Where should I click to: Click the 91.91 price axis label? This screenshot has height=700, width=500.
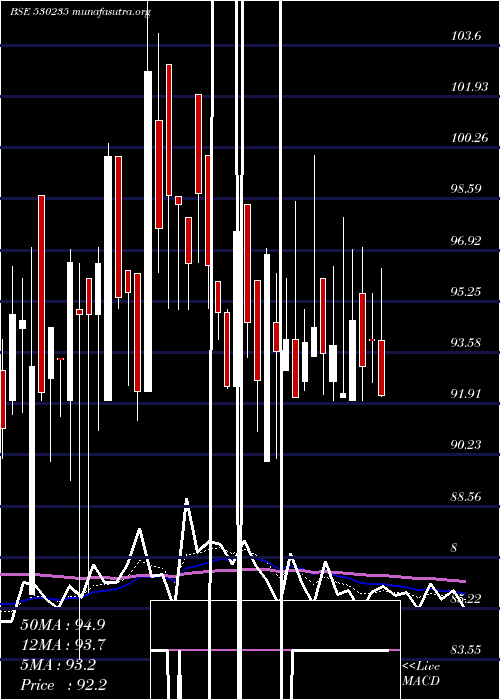(x=466, y=393)
